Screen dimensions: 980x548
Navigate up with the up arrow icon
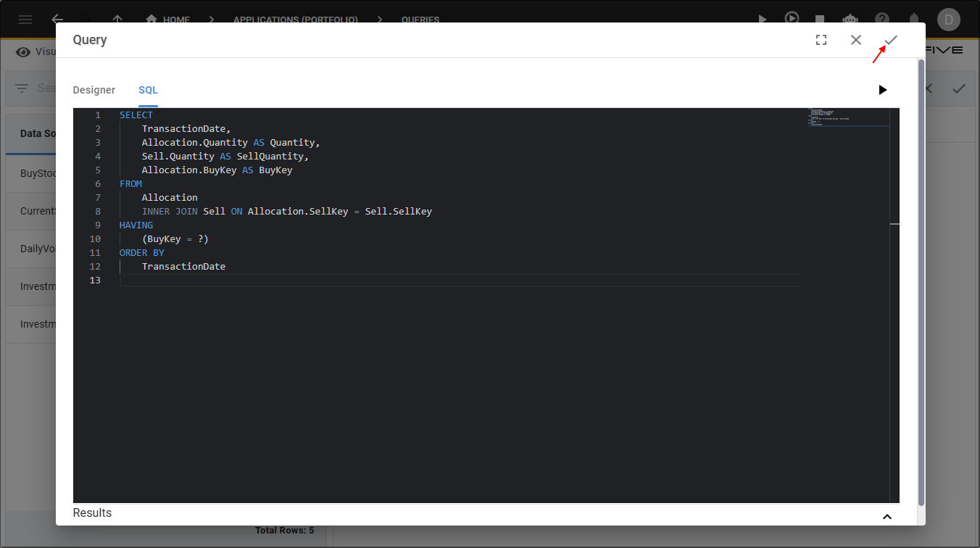click(x=117, y=20)
